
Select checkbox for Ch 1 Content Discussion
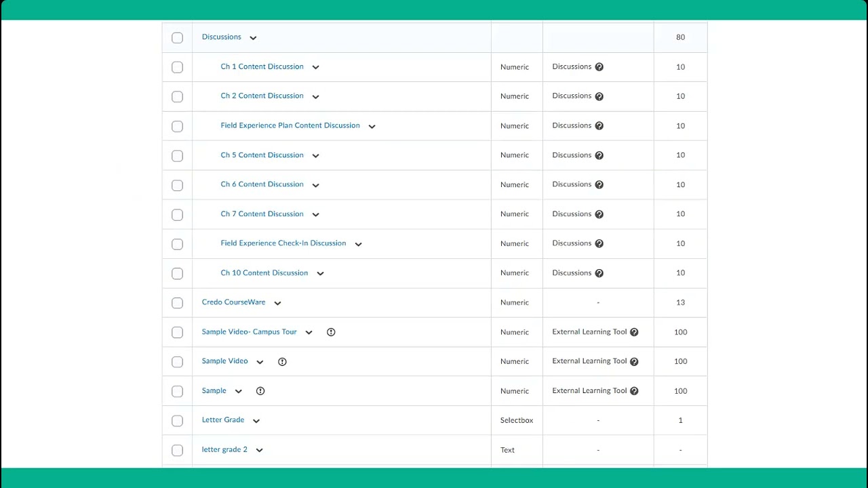tap(177, 67)
